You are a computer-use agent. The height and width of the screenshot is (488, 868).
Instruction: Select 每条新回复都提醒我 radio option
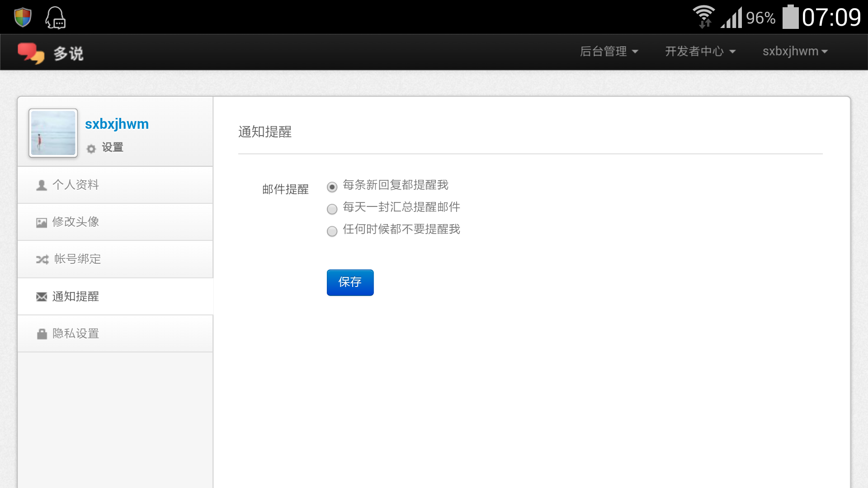pos(332,187)
